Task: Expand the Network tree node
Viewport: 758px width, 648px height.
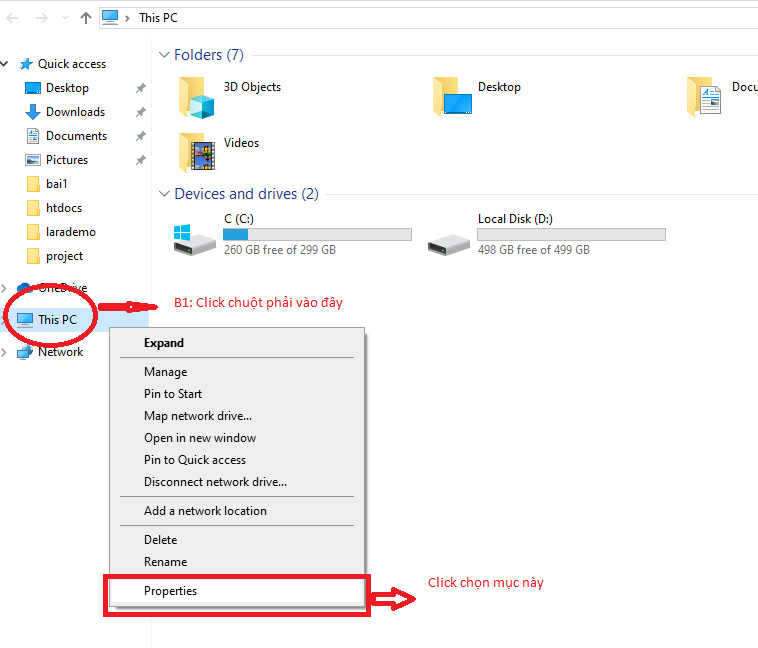Action: click(4, 352)
